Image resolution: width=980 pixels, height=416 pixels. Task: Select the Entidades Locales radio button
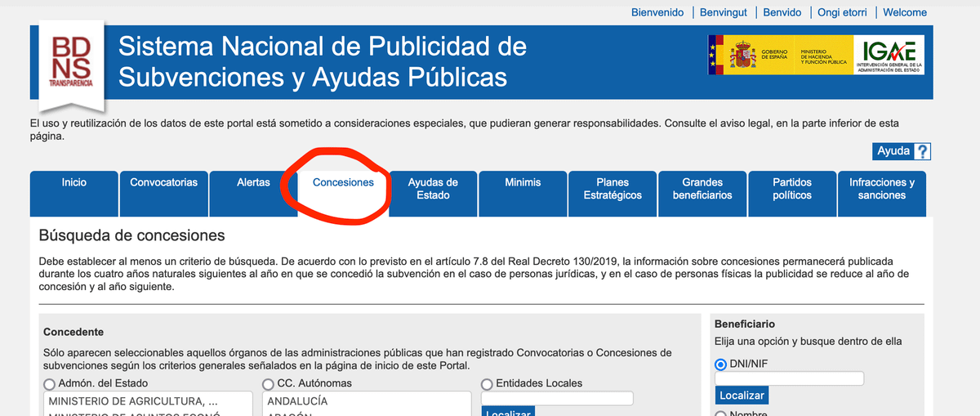488,383
